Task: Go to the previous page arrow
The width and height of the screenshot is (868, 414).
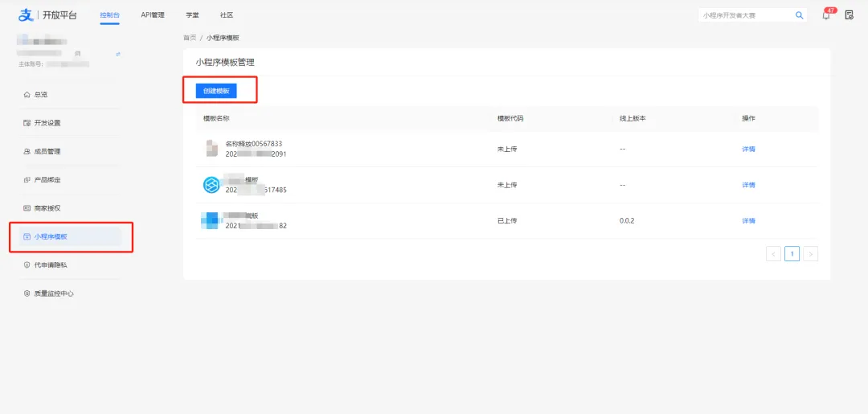Action: 773,254
